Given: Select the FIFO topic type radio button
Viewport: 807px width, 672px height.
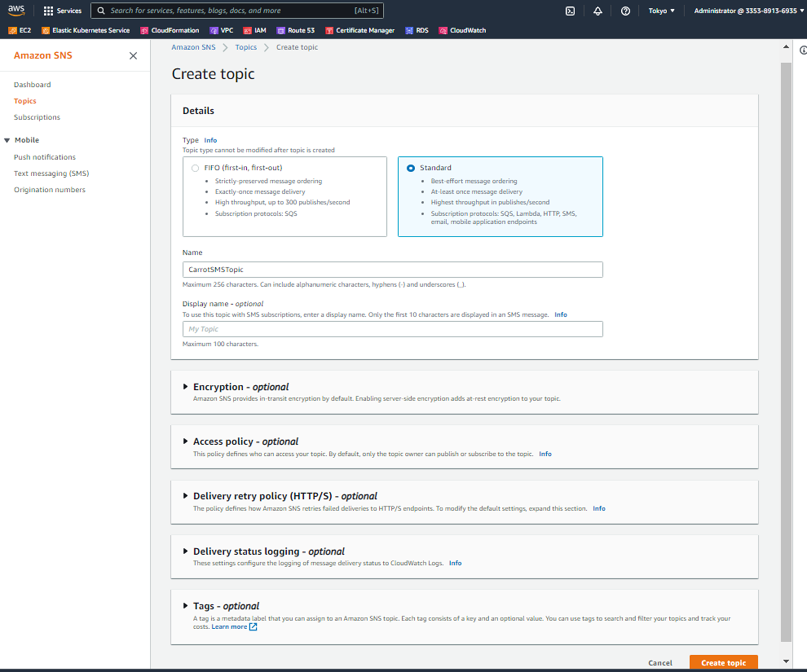Looking at the screenshot, I should [195, 168].
